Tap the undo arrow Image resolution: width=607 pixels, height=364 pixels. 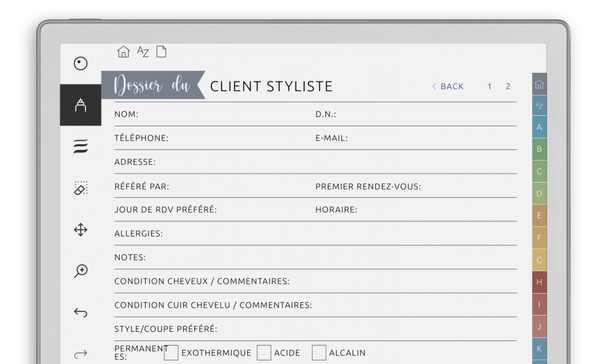[81, 312]
